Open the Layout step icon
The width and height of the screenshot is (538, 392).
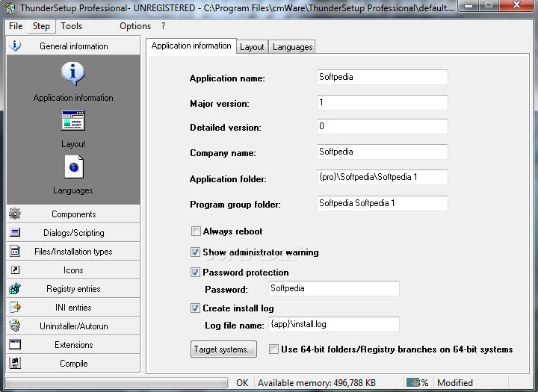coord(73,120)
